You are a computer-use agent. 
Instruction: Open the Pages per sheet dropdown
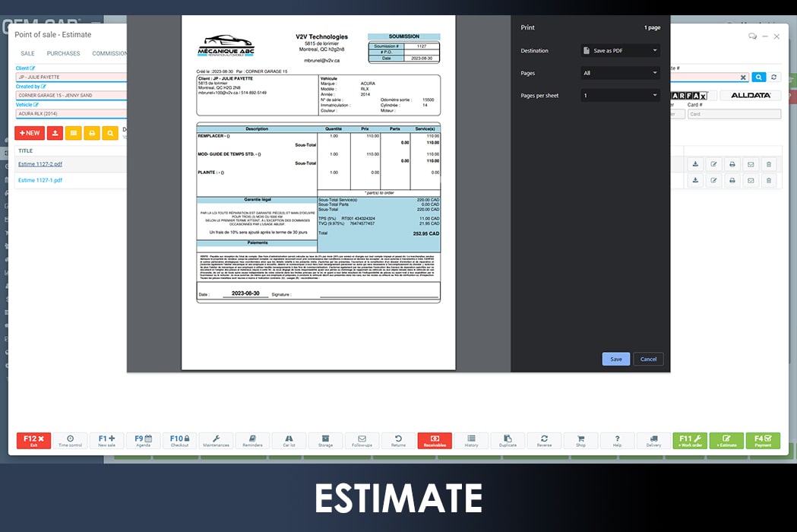coord(620,96)
